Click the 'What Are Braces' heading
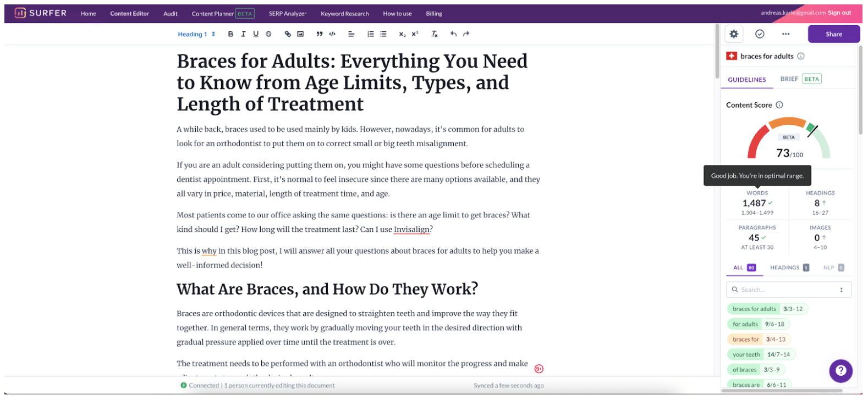 pyautogui.click(x=327, y=289)
